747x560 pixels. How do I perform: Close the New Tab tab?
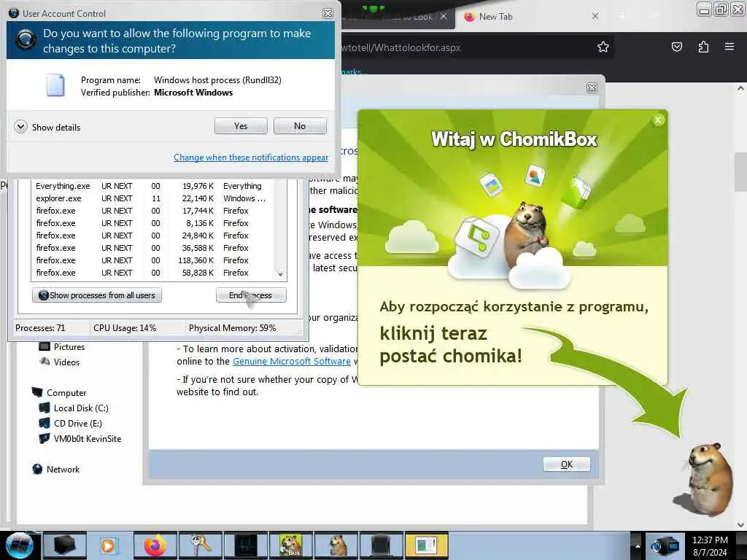pyautogui.click(x=595, y=16)
